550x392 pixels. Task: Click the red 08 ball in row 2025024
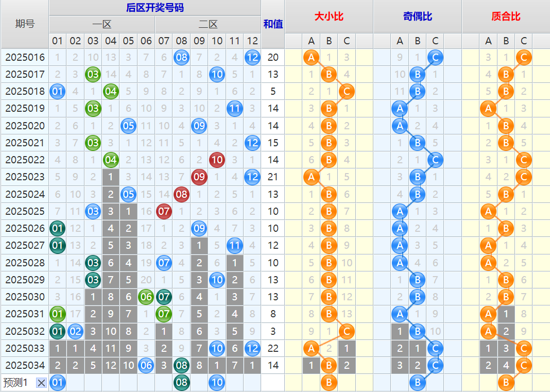[x=182, y=194]
